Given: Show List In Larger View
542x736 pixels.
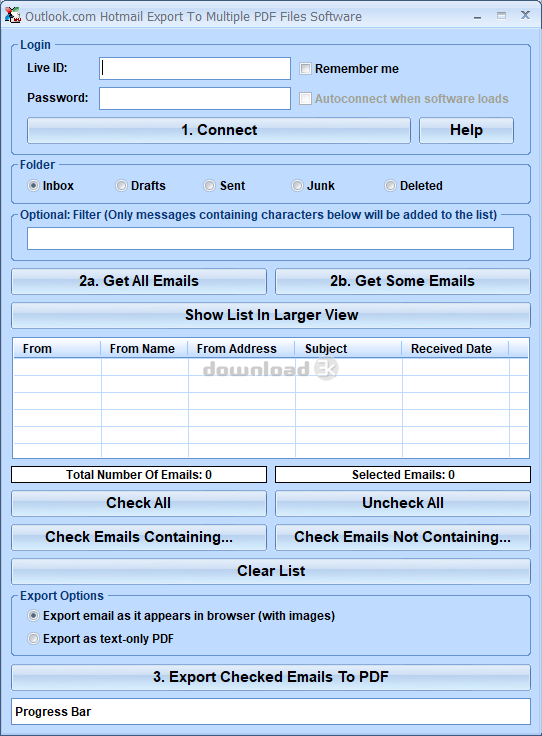Looking at the screenshot, I should tap(271, 315).
